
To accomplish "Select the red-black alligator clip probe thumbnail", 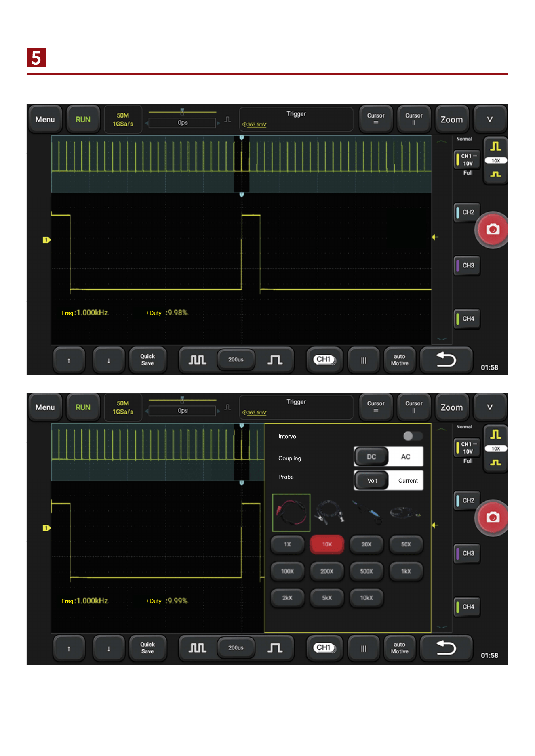I will click(x=291, y=512).
